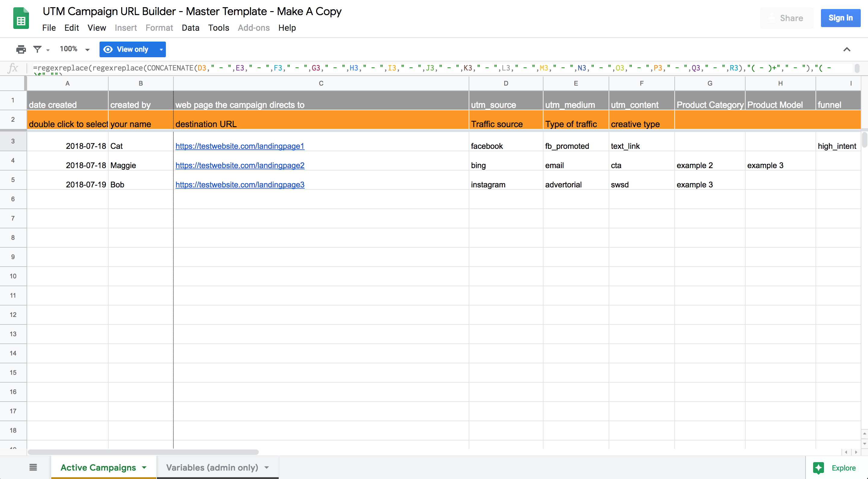Viewport: 868px width, 479px height.
Task: Click the print icon
Action: tap(21, 49)
